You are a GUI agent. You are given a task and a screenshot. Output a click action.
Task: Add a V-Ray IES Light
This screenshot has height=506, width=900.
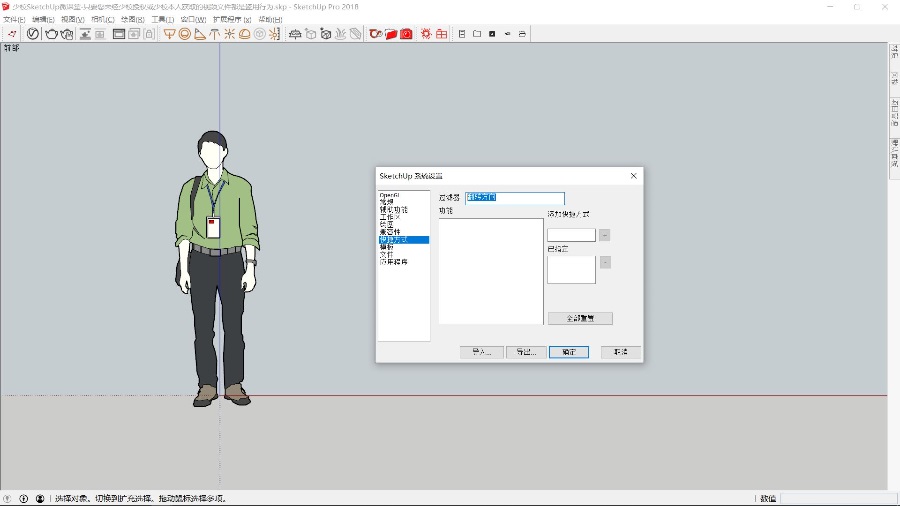point(214,34)
